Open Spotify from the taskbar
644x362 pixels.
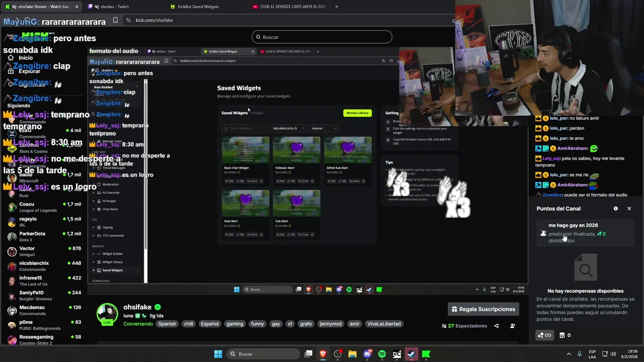pyautogui.click(x=382, y=354)
